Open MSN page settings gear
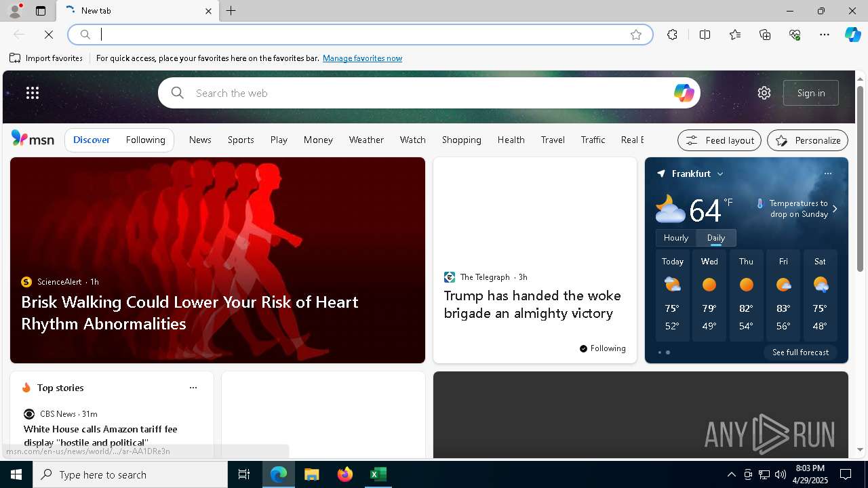This screenshot has width=868, height=488. (x=764, y=93)
